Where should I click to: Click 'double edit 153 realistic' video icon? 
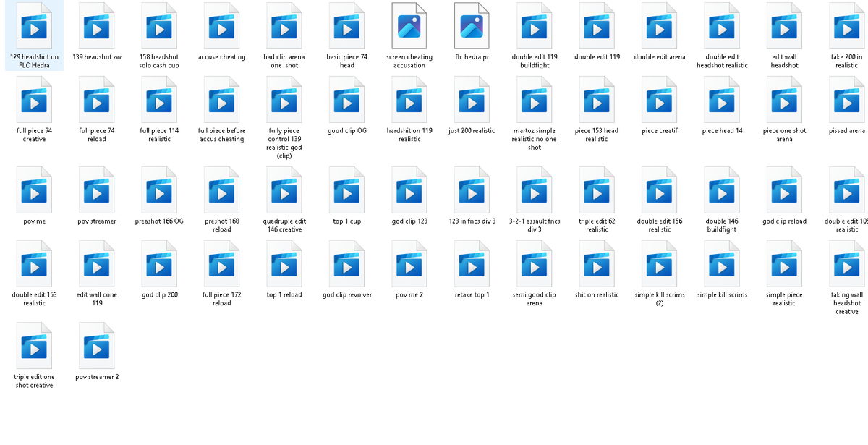pyautogui.click(x=34, y=264)
